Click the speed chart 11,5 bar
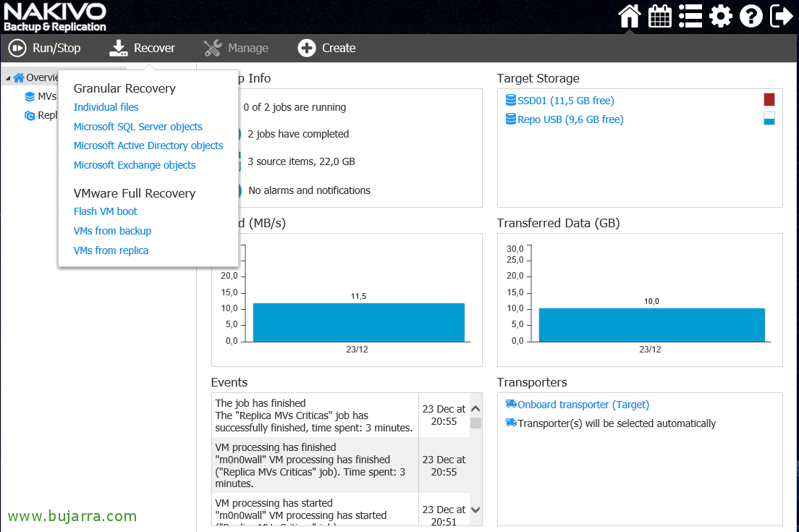Screen dimensions: 799x532 click(x=359, y=323)
